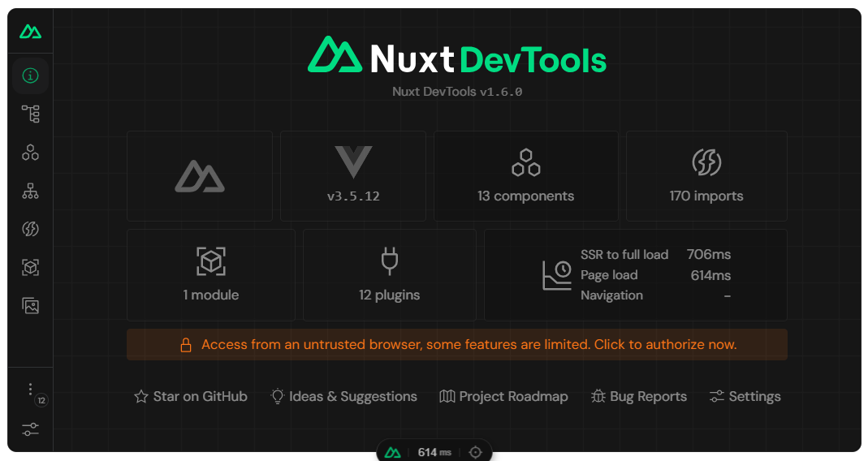Open the Settings link at bottom
The width and height of the screenshot is (868, 461).
coord(745,396)
